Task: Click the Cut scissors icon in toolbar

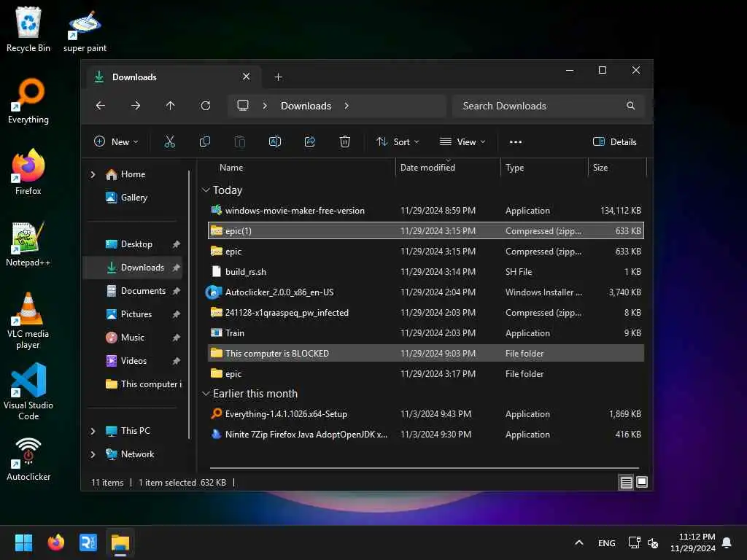Action: (x=169, y=141)
